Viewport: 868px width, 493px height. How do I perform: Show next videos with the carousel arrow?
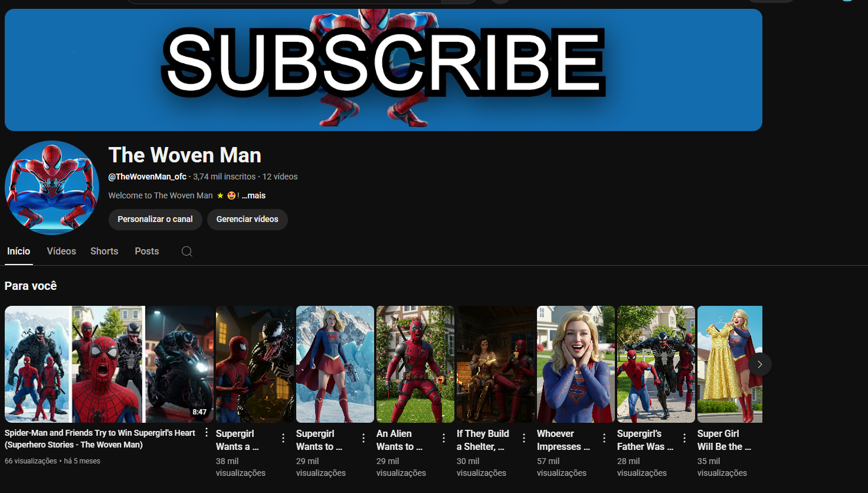[x=760, y=364]
